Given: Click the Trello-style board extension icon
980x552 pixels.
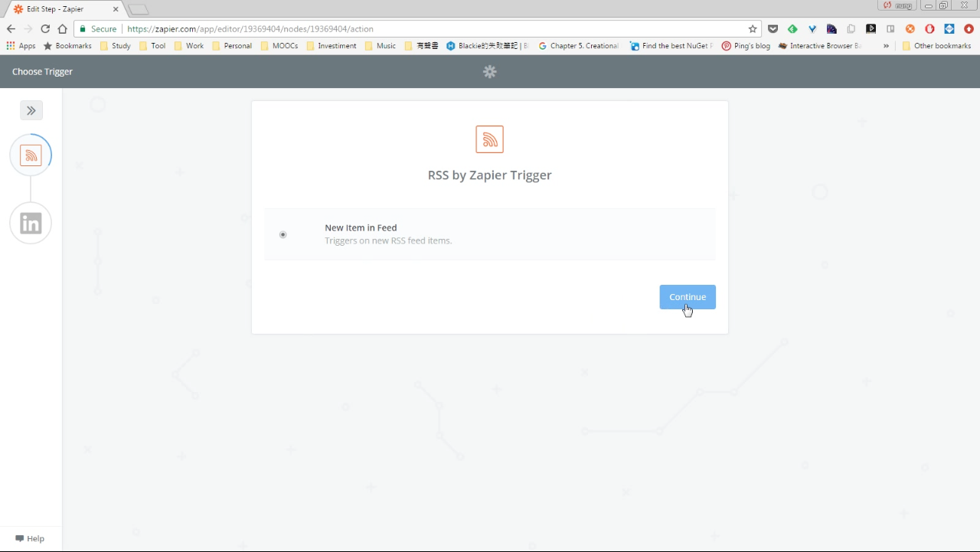Looking at the screenshot, I should (x=890, y=29).
